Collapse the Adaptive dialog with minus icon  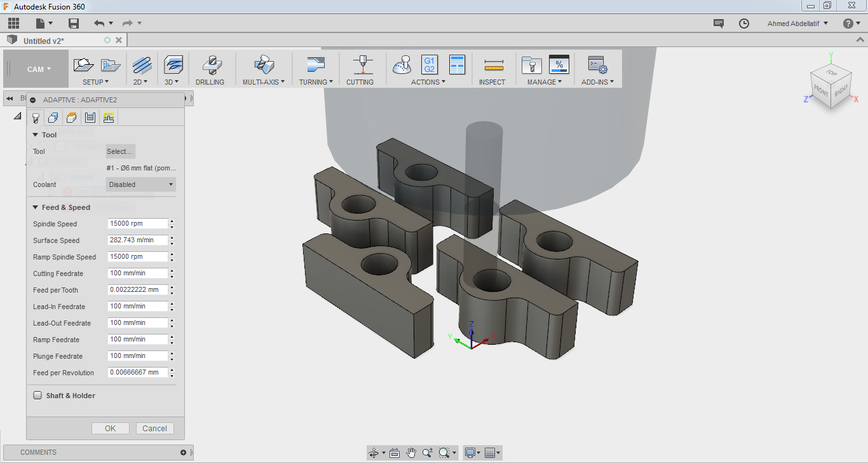pos(32,100)
